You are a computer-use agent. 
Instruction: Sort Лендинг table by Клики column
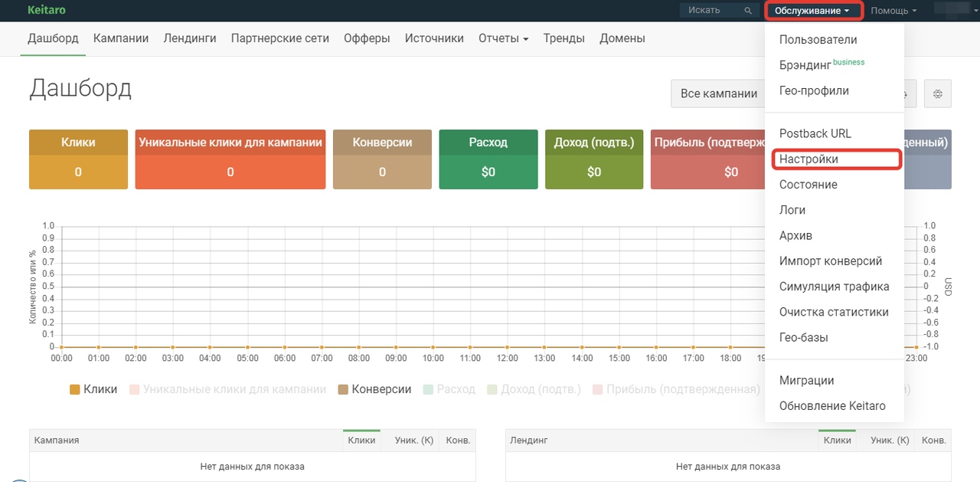point(838,441)
